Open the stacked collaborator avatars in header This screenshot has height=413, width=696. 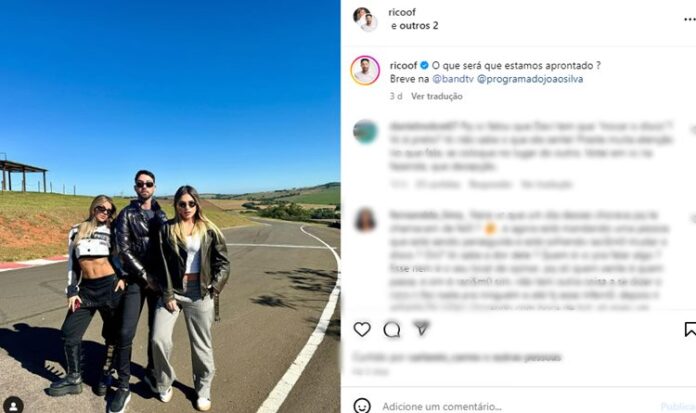pyautogui.click(x=365, y=19)
